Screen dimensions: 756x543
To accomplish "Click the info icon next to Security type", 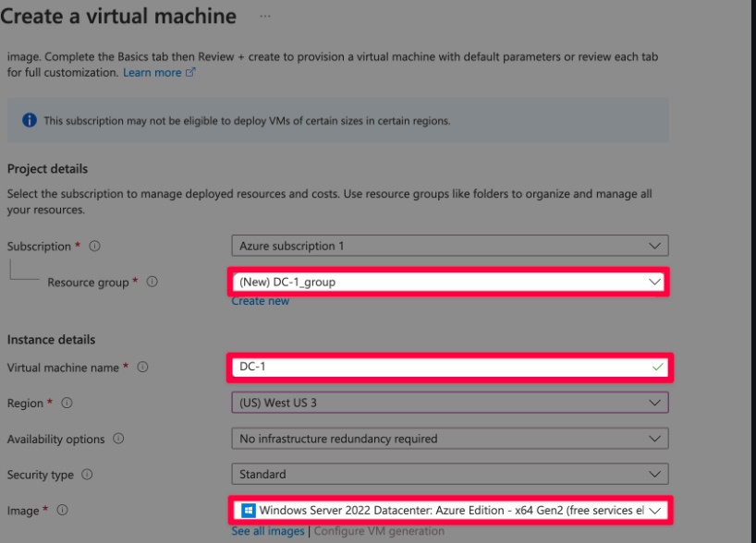I will click(87, 475).
